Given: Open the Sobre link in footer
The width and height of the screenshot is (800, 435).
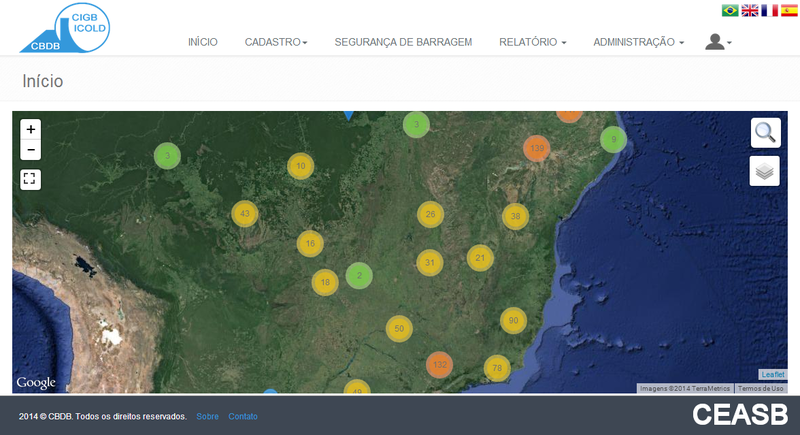Looking at the screenshot, I should (207, 416).
